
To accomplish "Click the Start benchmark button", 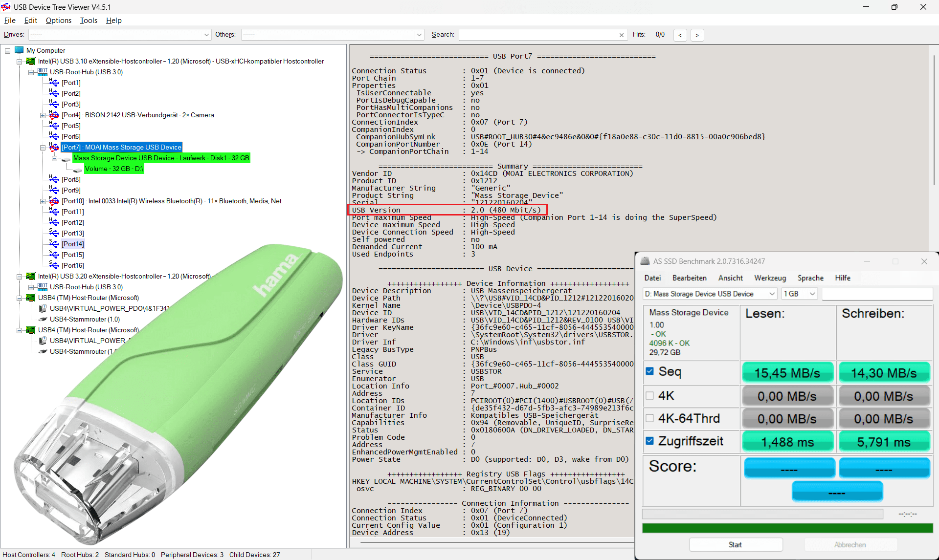I will [x=736, y=545].
